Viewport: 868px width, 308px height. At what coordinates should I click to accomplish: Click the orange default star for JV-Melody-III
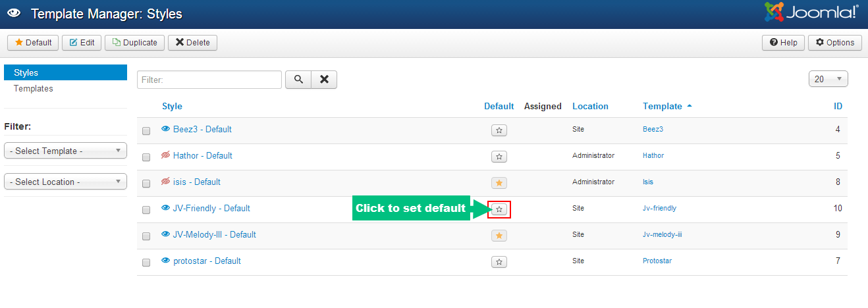coord(499,236)
